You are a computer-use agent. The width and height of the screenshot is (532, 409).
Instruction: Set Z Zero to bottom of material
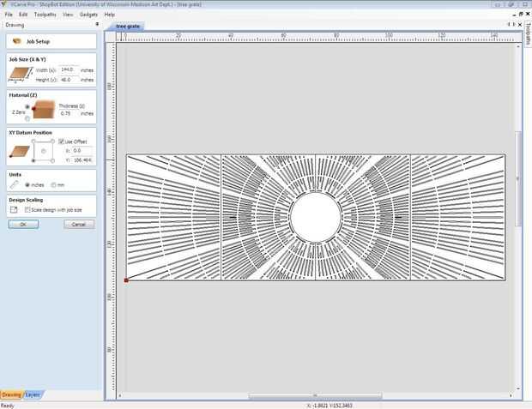pyautogui.click(x=27, y=118)
